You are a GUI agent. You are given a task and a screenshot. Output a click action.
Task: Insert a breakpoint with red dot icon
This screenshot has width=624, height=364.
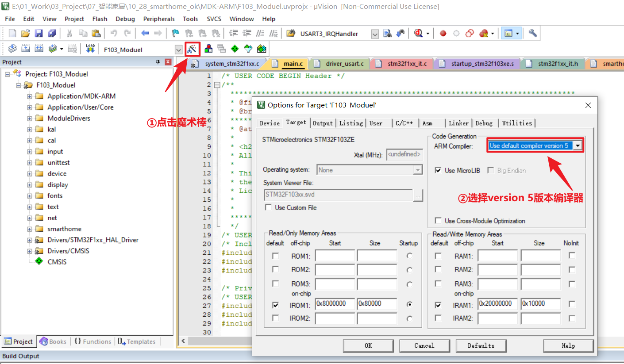click(x=443, y=34)
